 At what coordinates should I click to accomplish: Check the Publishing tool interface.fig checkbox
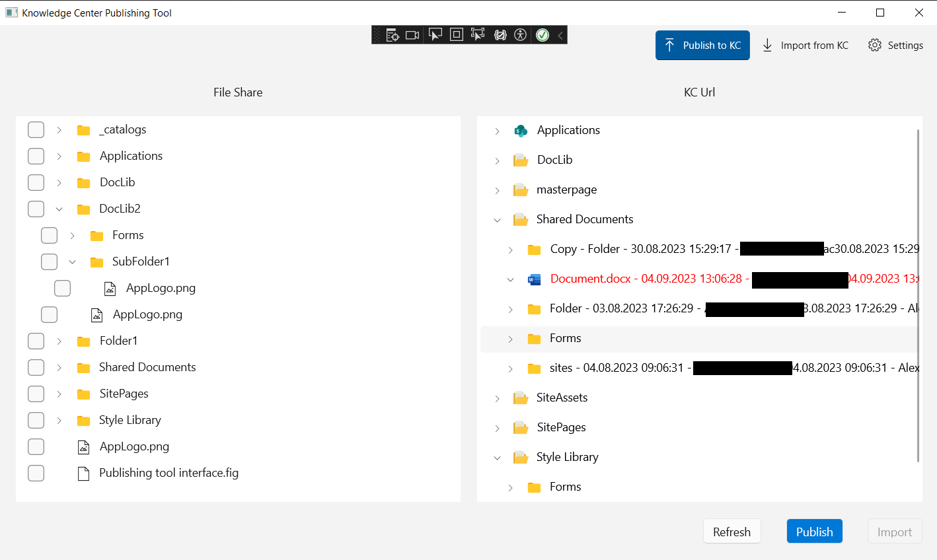pyautogui.click(x=36, y=473)
